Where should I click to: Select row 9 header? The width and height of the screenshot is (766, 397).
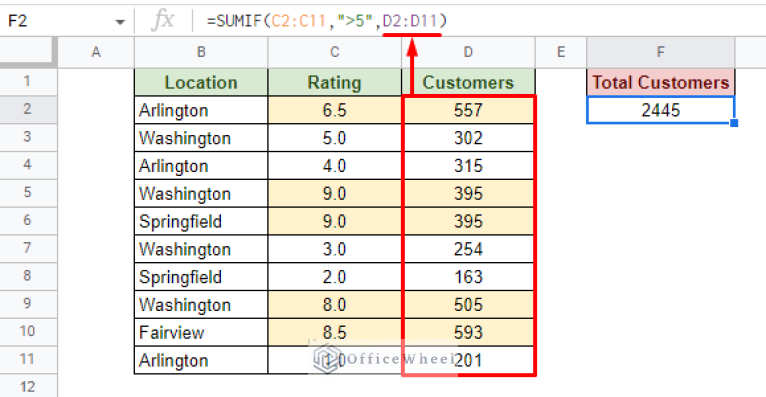pyautogui.click(x=28, y=304)
